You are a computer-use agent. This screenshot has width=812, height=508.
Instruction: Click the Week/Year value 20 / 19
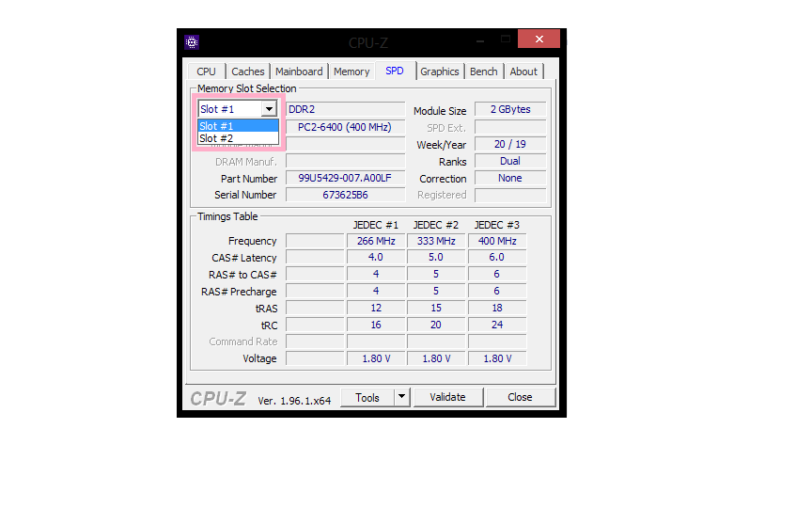pyautogui.click(x=510, y=144)
